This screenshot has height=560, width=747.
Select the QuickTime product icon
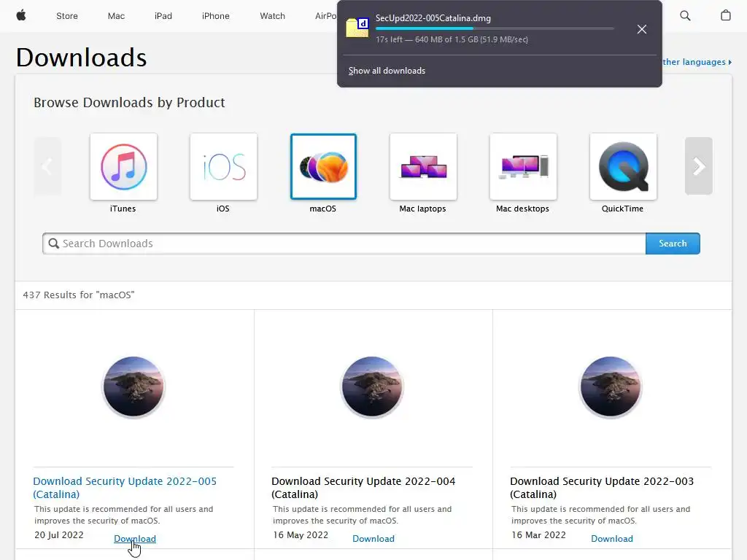[623, 167]
